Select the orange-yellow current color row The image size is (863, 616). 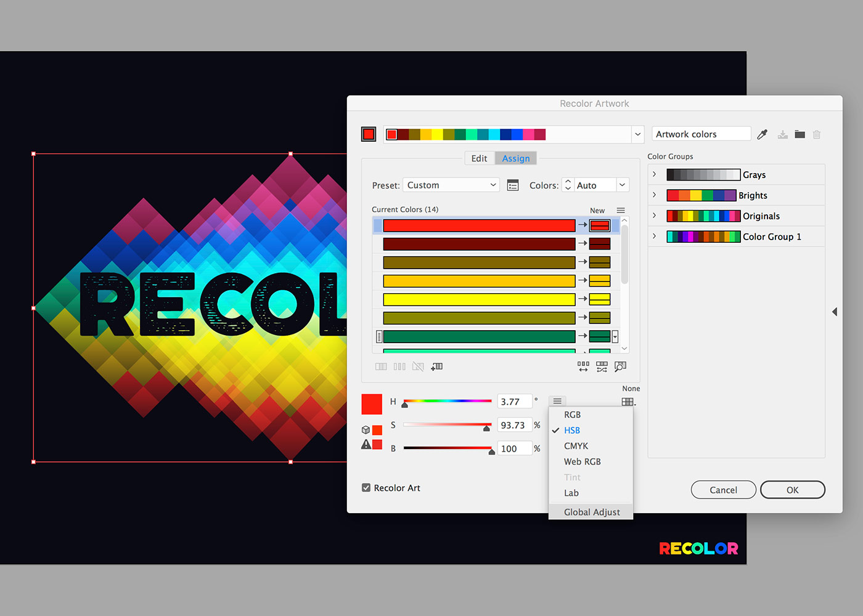(x=479, y=281)
